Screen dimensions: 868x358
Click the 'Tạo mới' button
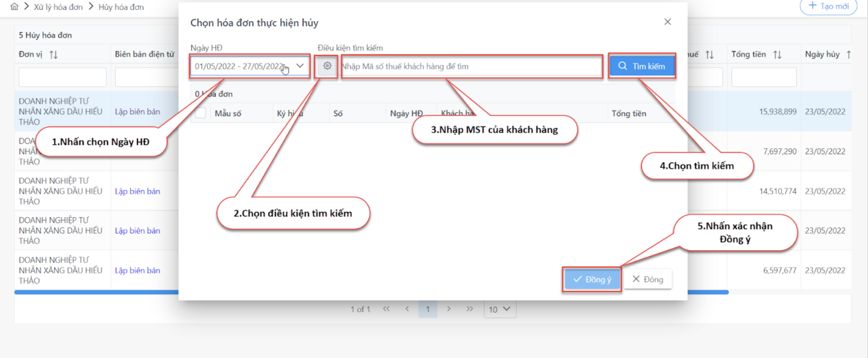(828, 6)
